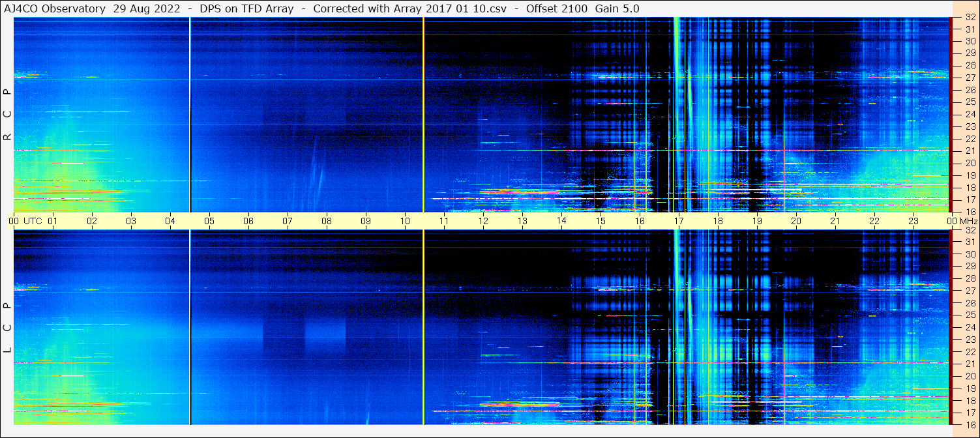
Task: Click the vertical "RCP" panel label
Action: [x=8, y=115]
